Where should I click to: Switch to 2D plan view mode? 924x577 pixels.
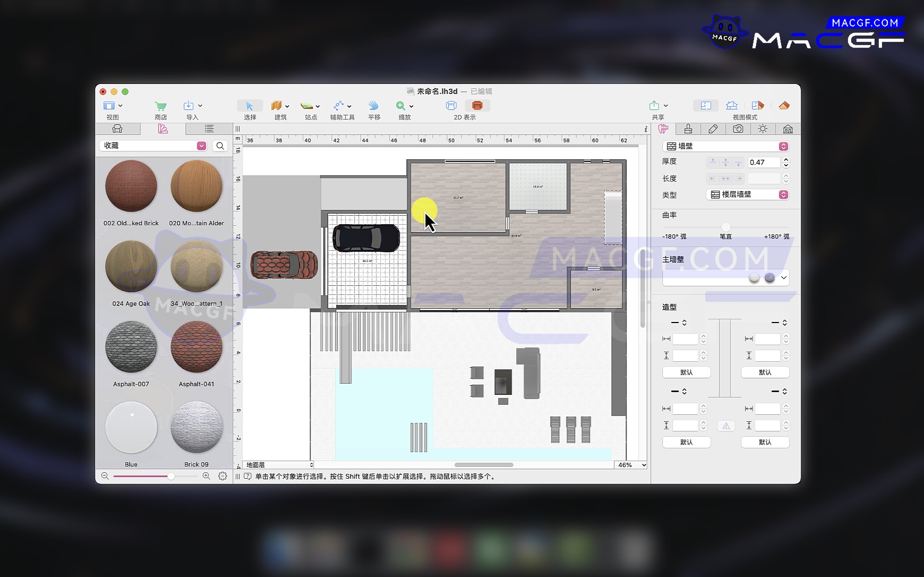706,106
